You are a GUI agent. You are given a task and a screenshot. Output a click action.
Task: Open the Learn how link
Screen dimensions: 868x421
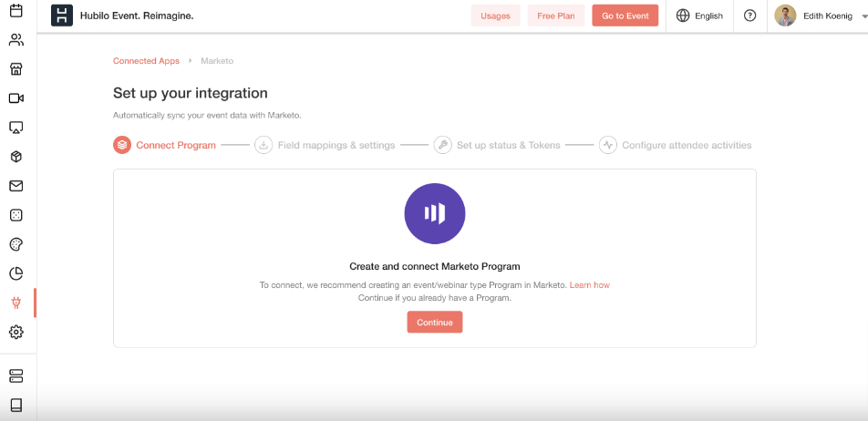[x=590, y=285]
